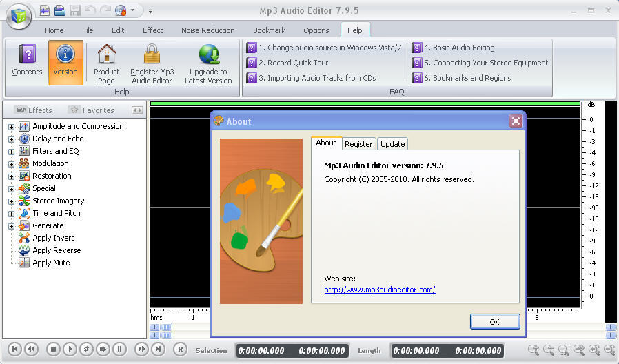Go to start of track button
Viewport: 619px width, 364px height.
click(14, 349)
